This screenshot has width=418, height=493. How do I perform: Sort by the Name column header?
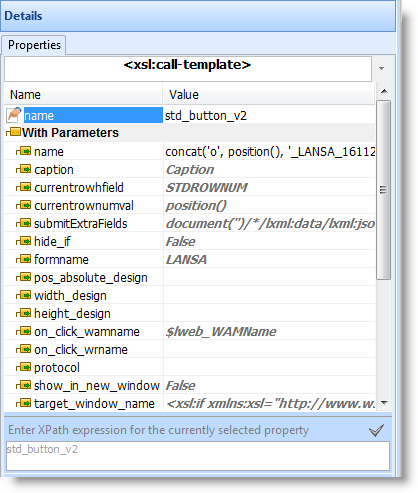tap(83, 95)
